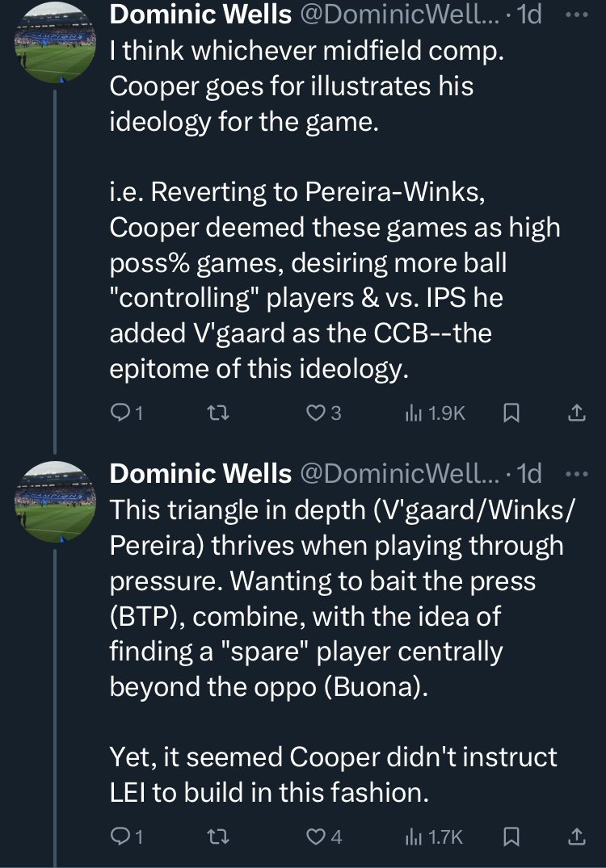Screen dimensions: 606x868
Task: Share the second tweet via the share icon
Action: coord(577,836)
